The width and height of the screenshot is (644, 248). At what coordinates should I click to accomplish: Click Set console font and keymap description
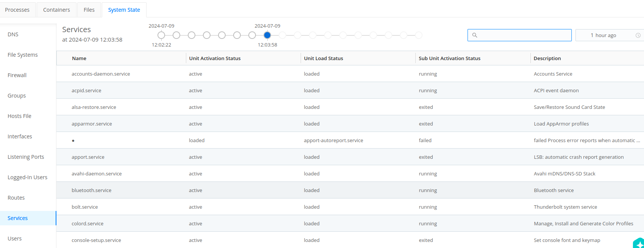coord(567,240)
